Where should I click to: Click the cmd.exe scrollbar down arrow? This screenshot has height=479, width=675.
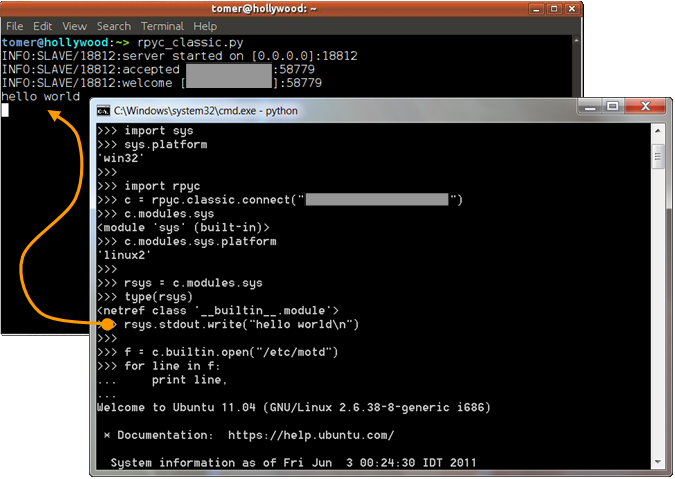coord(657,462)
